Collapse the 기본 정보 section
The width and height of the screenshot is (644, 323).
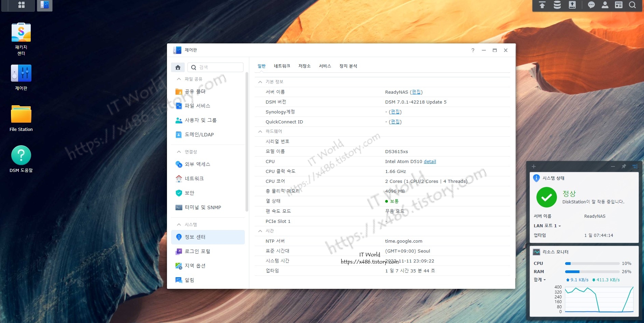(260, 82)
